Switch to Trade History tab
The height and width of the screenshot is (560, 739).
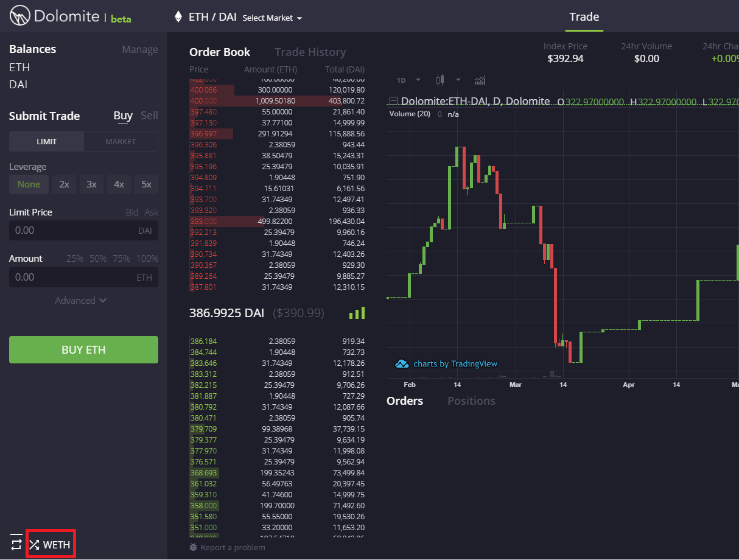tap(310, 52)
